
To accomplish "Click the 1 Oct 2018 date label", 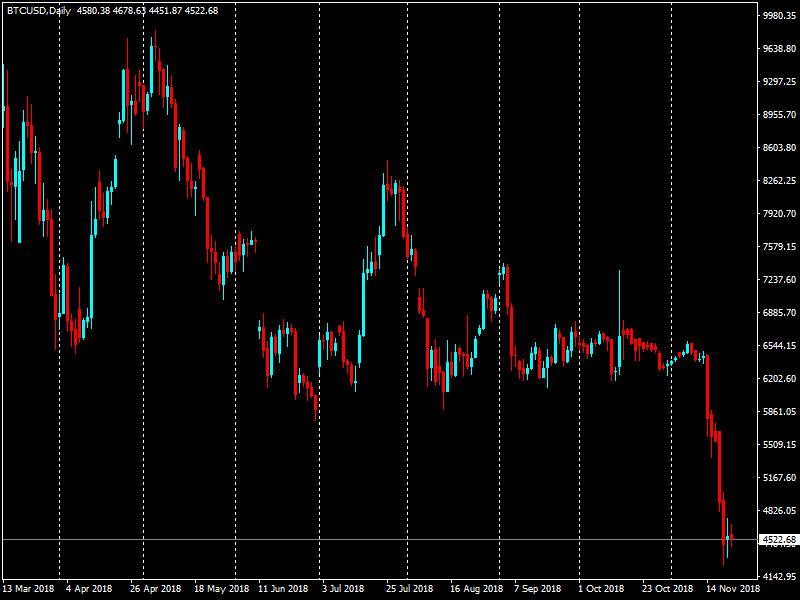I will click(601, 589).
